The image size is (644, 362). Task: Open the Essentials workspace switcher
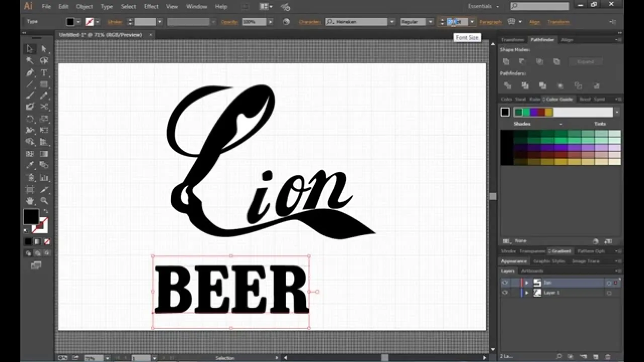tap(483, 7)
